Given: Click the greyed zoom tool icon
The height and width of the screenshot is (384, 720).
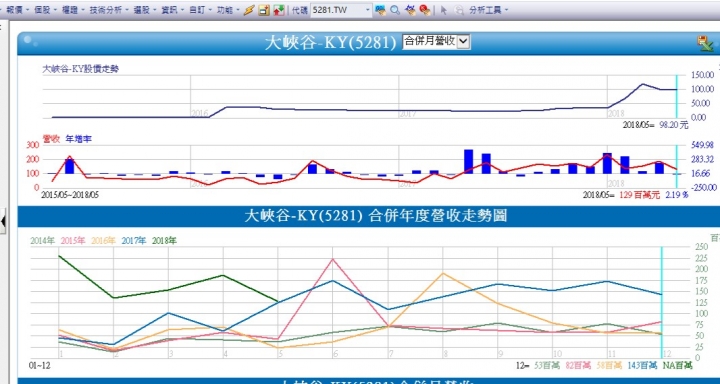Looking at the screenshot, I should pyautogui.click(x=458, y=10).
